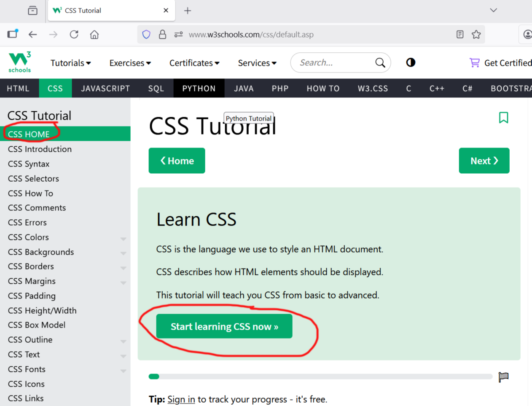The image size is (532, 406).
Task: Open the Tutorials dropdown menu
Action: click(x=71, y=63)
